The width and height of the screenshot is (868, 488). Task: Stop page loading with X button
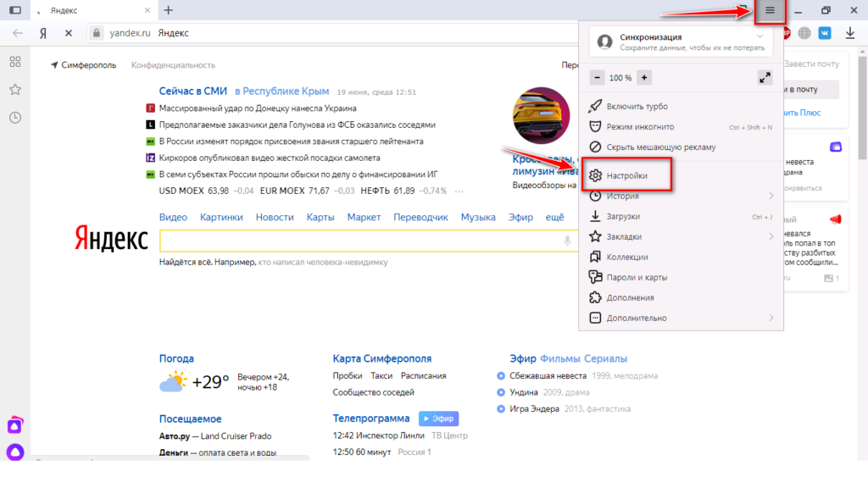click(68, 33)
